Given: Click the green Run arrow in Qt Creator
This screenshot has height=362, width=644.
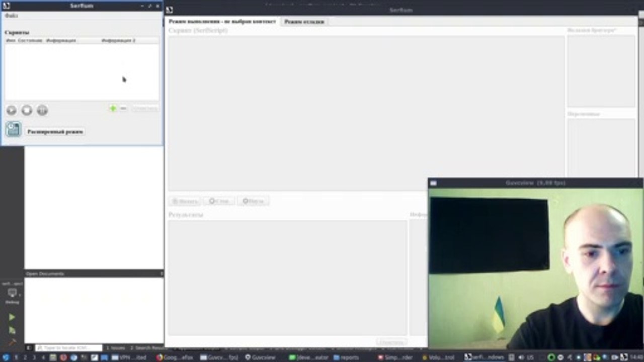Looking at the screenshot, I should click(12, 317).
